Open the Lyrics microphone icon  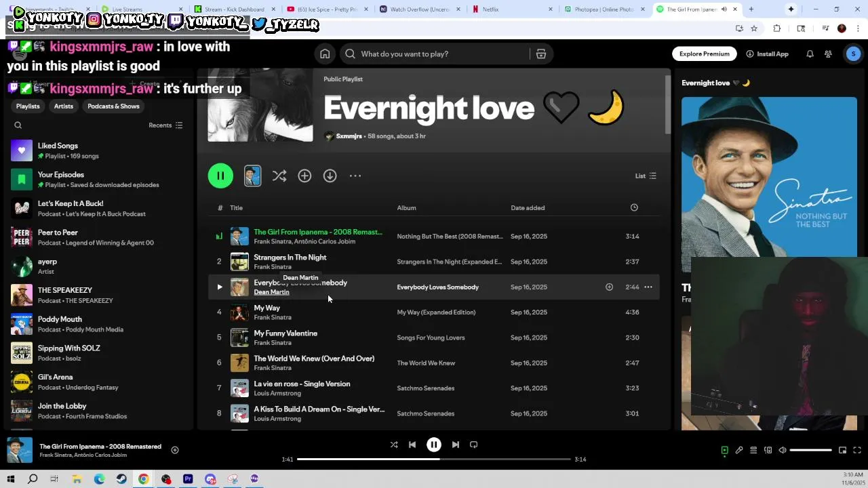tap(739, 450)
